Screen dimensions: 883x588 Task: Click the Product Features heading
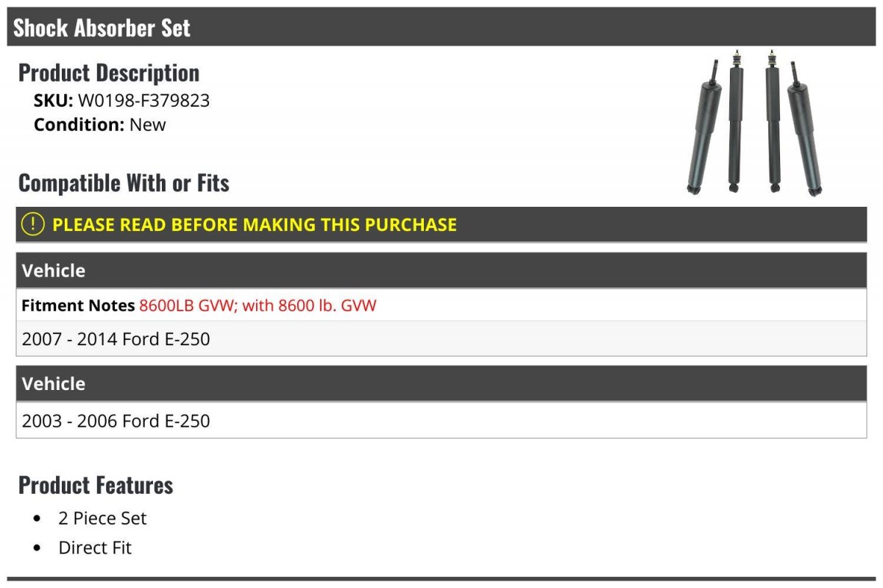[96, 485]
